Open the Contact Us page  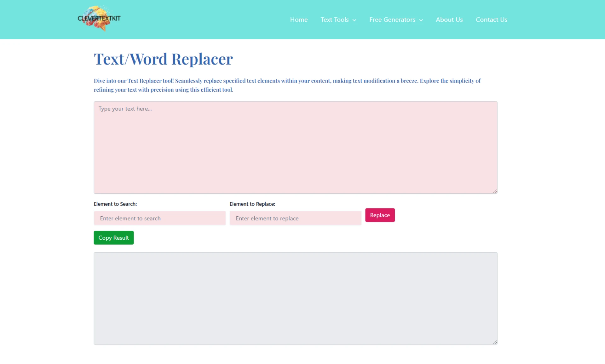coord(492,20)
